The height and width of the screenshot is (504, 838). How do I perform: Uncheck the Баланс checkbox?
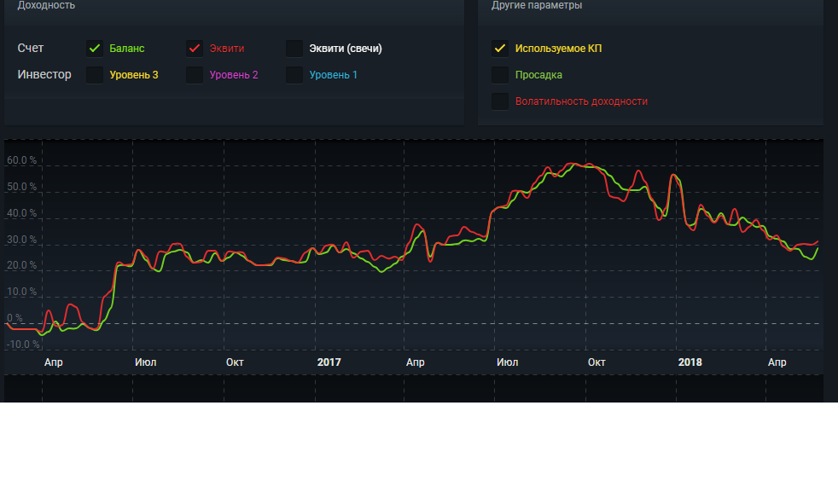point(95,49)
